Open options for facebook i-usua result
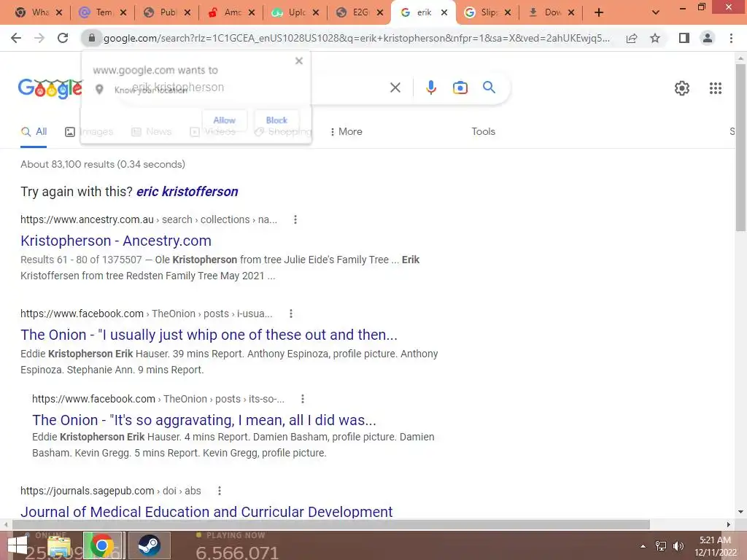The width and height of the screenshot is (747, 560). (x=291, y=314)
